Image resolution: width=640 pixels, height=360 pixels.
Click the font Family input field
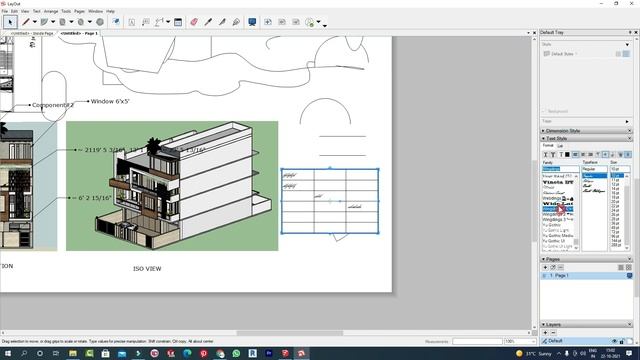[x=560, y=169]
